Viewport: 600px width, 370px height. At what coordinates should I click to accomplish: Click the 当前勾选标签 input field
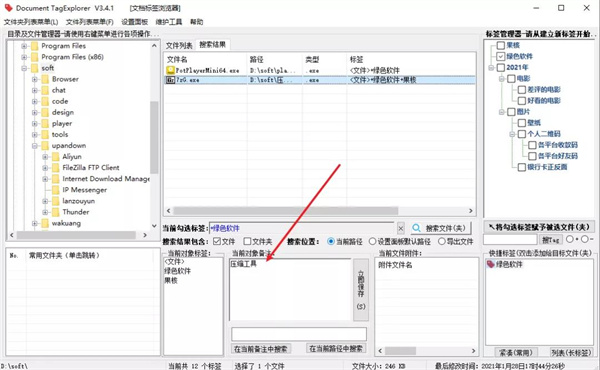[x=302, y=228]
